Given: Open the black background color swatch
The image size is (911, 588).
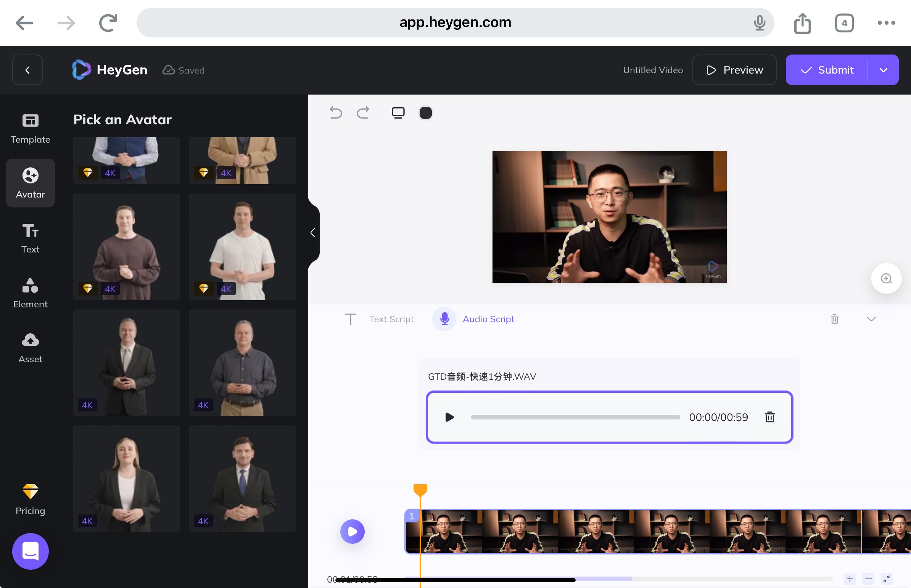Looking at the screenshot, I should [425, 113].
